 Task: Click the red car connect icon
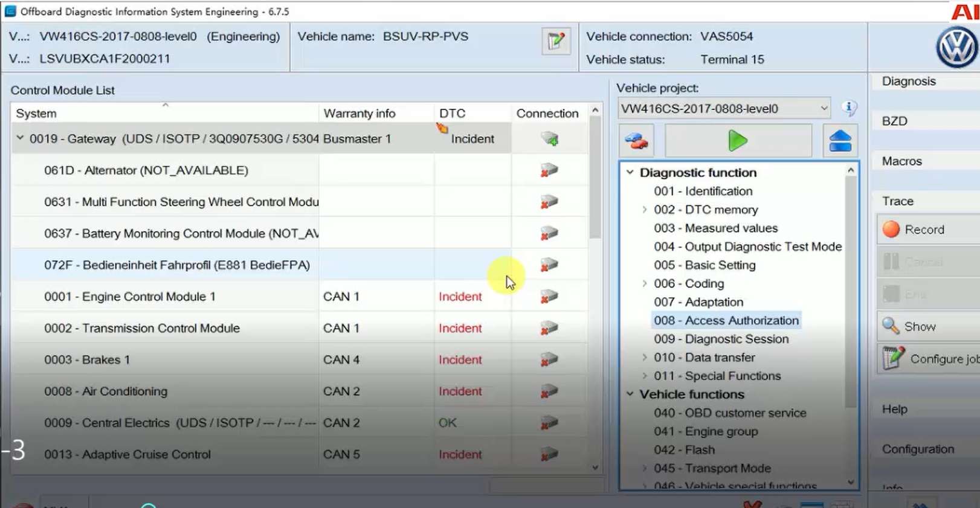[636, 141]
